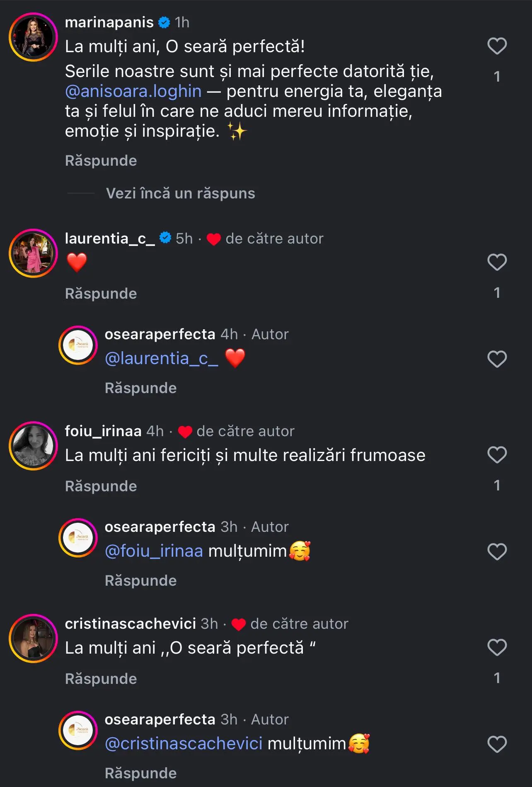View the like count on laurentia_c_'s comment
The height and width of the screenshot is (787, 532).
pos(497,292)
